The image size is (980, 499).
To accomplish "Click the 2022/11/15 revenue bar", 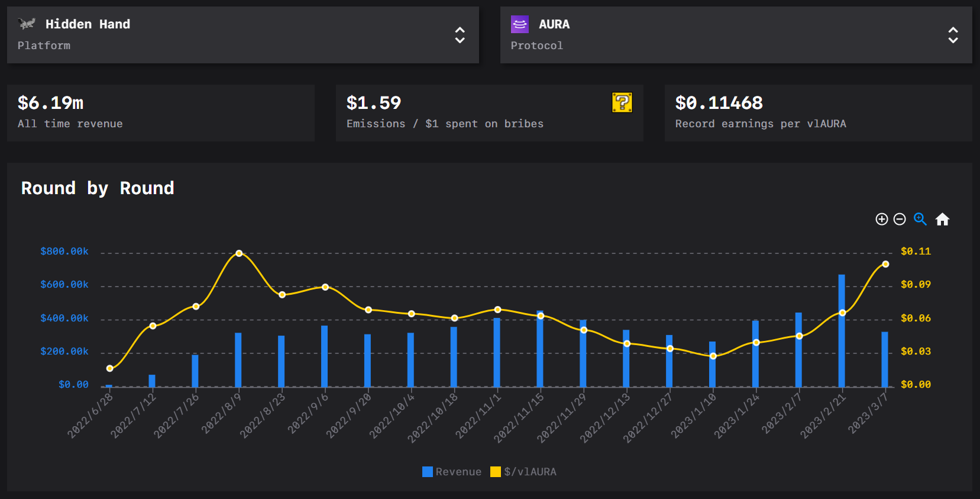I will pos(540,349).
